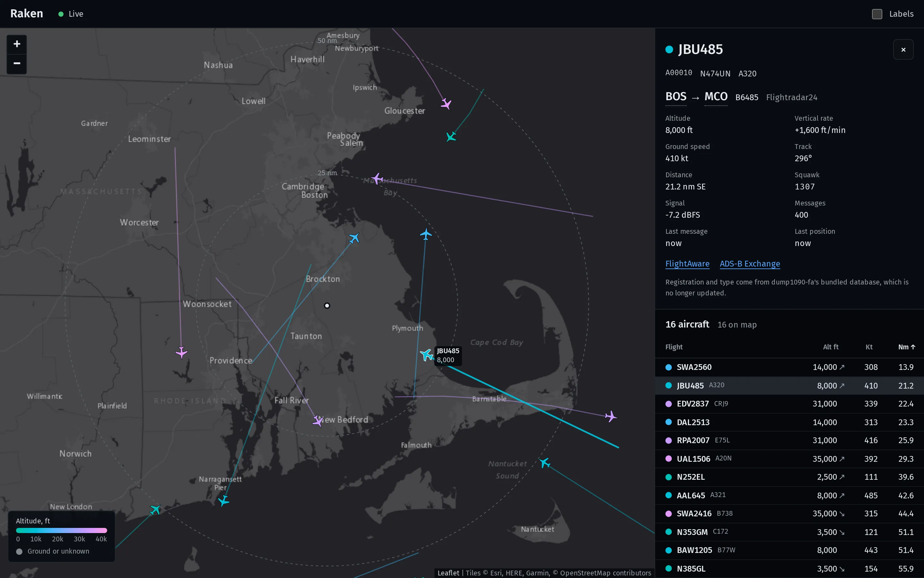Open the BOS airport link
Screen dimensions: 924x578
pos(676,97)
